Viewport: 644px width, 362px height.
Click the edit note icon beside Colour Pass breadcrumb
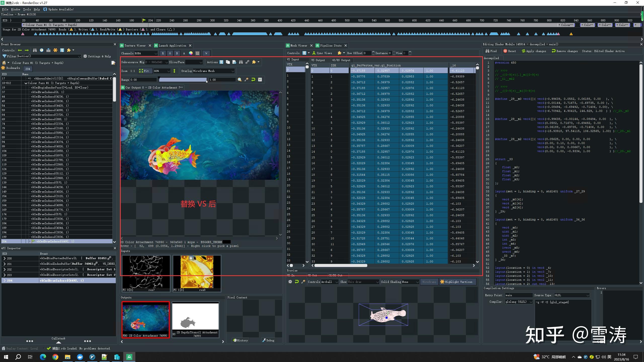coord(113,63)
